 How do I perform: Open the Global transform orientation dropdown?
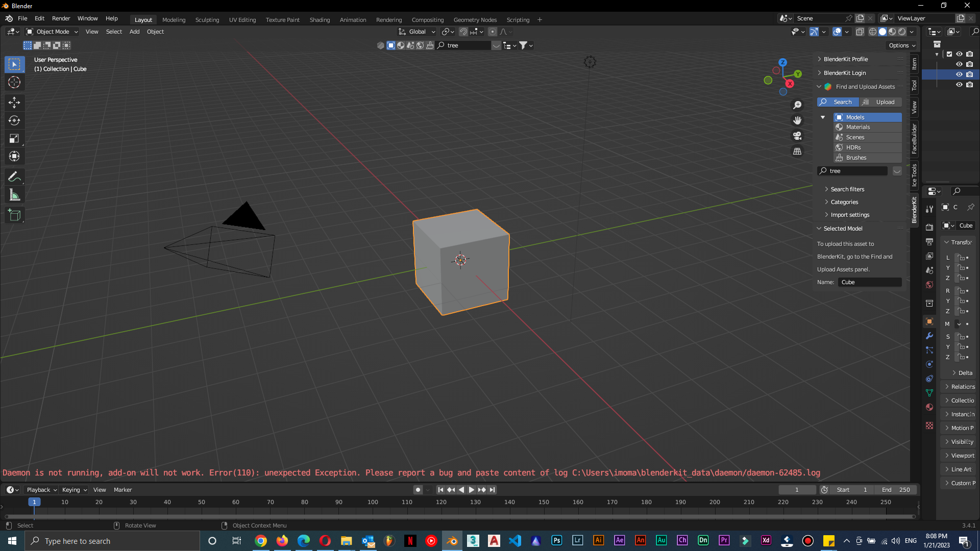[417, 32]
